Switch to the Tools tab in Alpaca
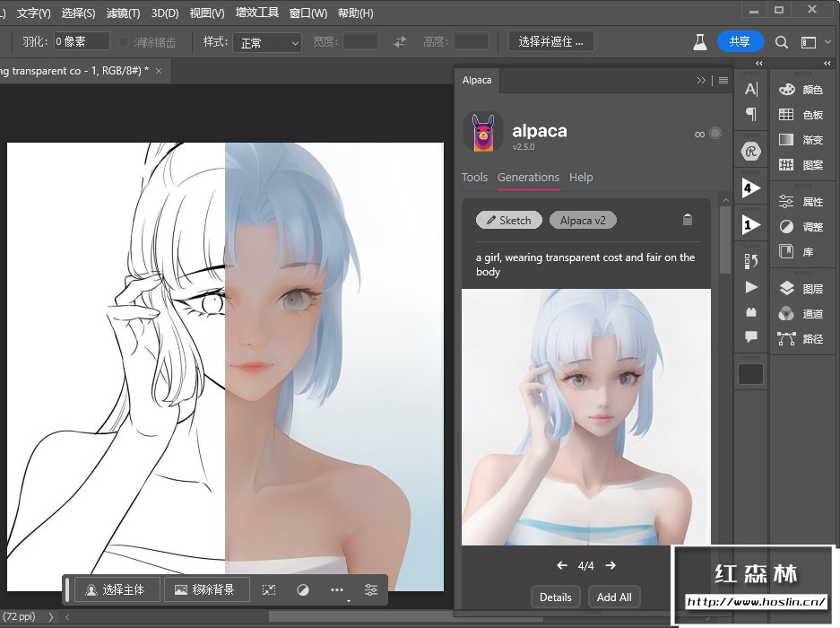 474,178
